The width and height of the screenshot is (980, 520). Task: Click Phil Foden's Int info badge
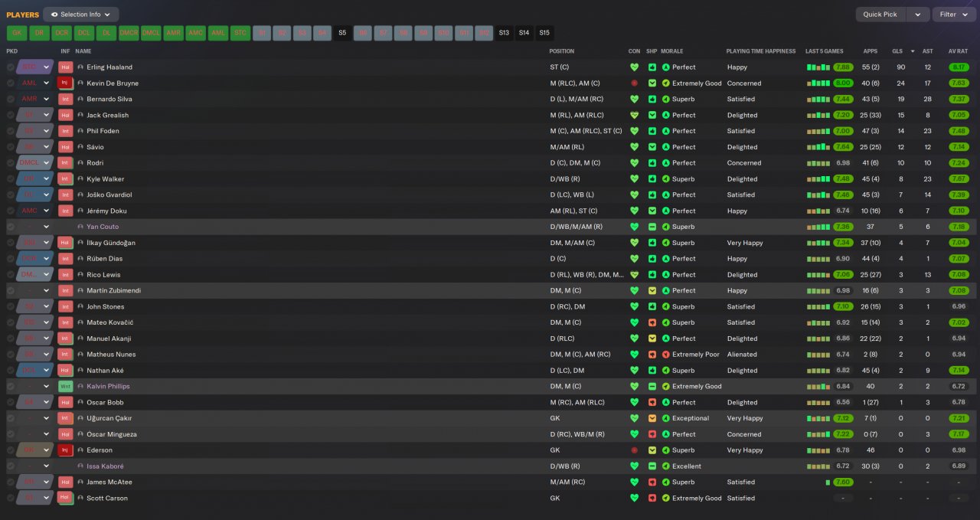[66, 131]
